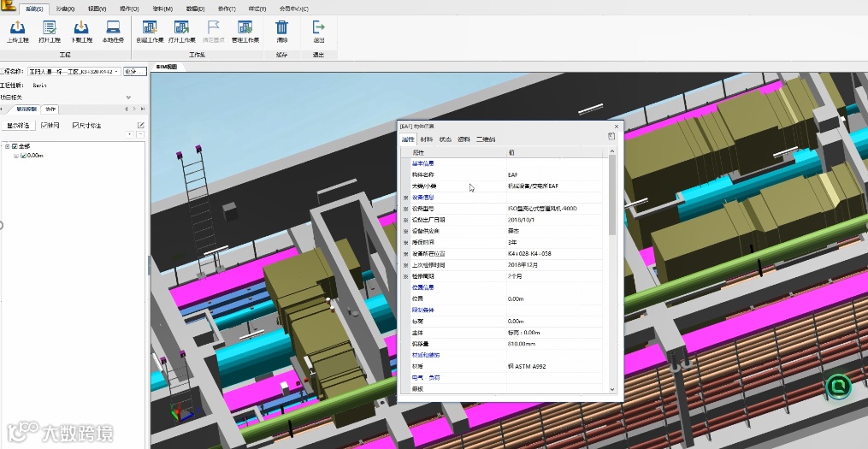Click the 打开工程 open project icon
The height and width of the screenshot is (449, 868).
pyautogui.click(x=49, y=28)
